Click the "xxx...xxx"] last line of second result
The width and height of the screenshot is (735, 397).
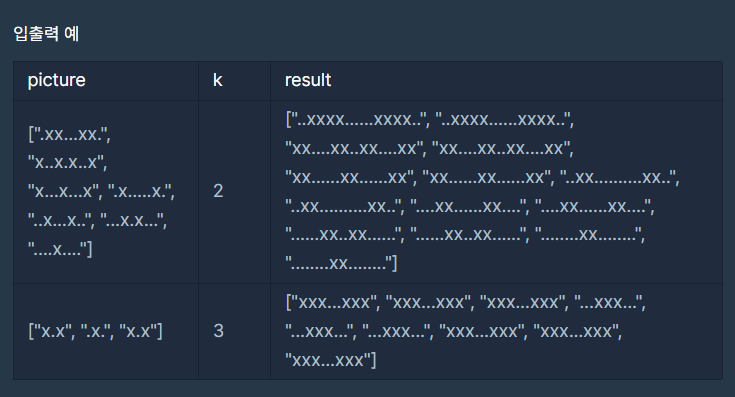pyautogui.click(x=331, y=360)
